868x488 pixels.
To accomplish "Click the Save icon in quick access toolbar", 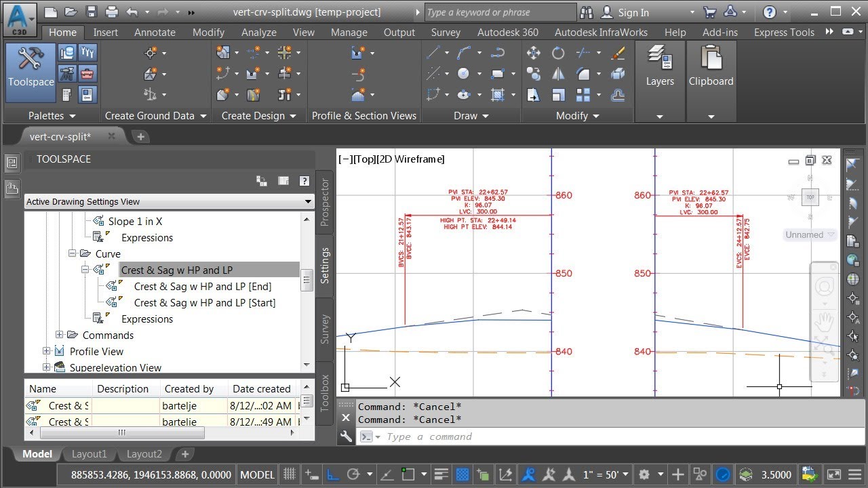I will point(92,12).
